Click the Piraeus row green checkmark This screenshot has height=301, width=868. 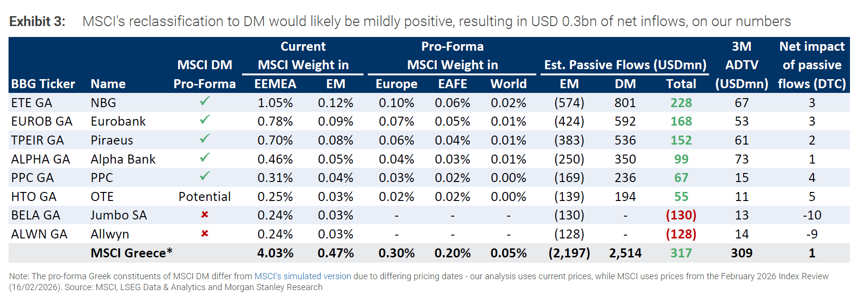click(x=205, y=139)
